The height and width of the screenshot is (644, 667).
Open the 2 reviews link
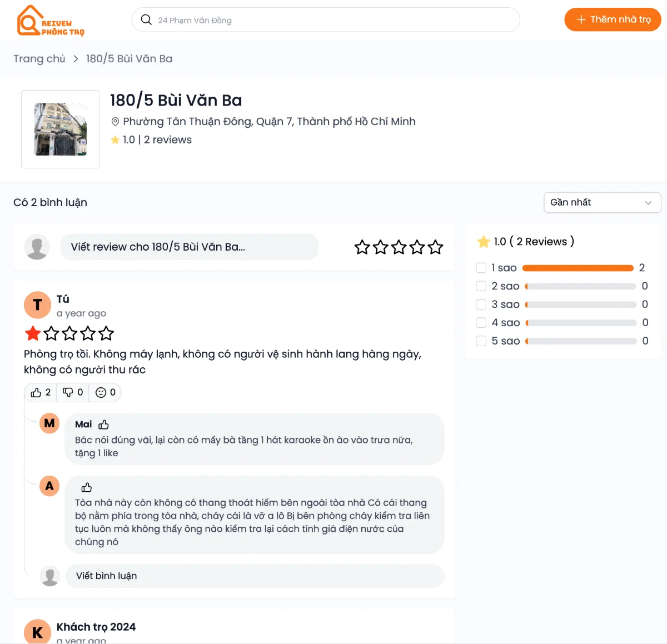pos(168,139)
